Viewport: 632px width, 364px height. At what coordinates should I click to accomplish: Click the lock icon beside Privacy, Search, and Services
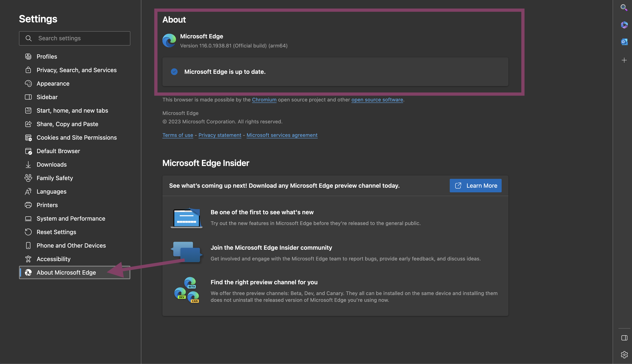coord(28,70)
